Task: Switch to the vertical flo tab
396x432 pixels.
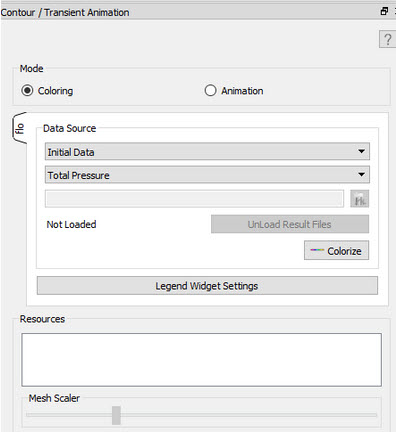Action: pos(19,128)
